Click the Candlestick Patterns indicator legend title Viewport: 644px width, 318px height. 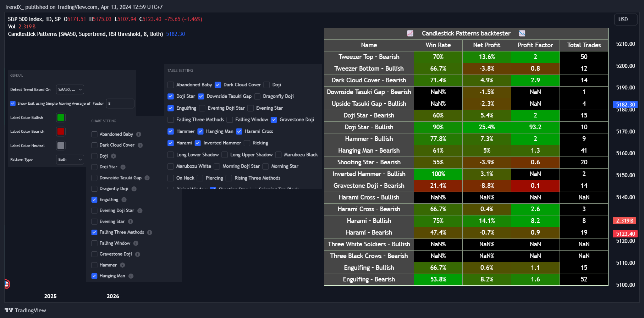tap(86, 34)
